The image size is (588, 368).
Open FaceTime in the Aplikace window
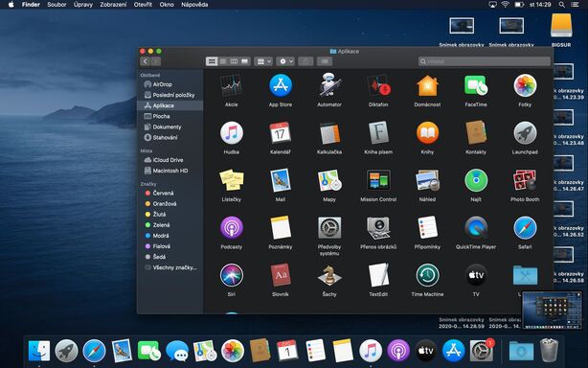coord(476,86)
